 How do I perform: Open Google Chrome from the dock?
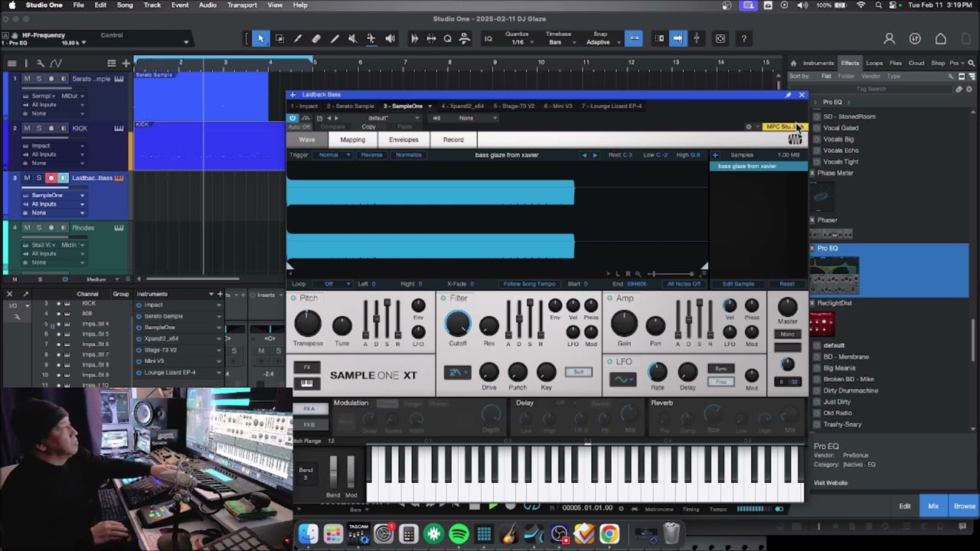tap(609, 533)
